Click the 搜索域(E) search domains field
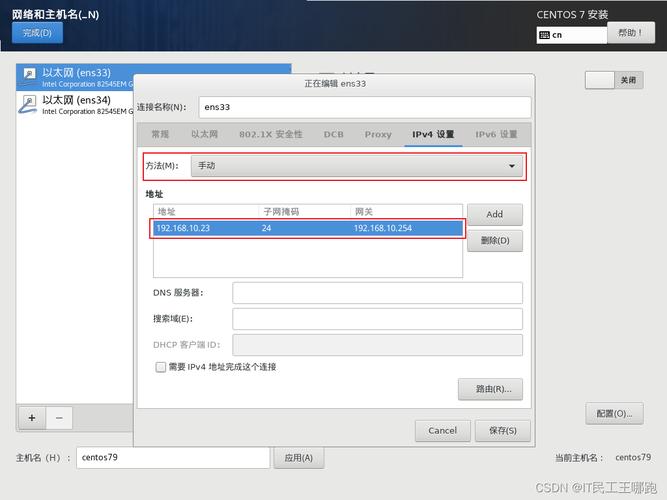This screenshot has height=500, width=667. click(x=377, y=319)
